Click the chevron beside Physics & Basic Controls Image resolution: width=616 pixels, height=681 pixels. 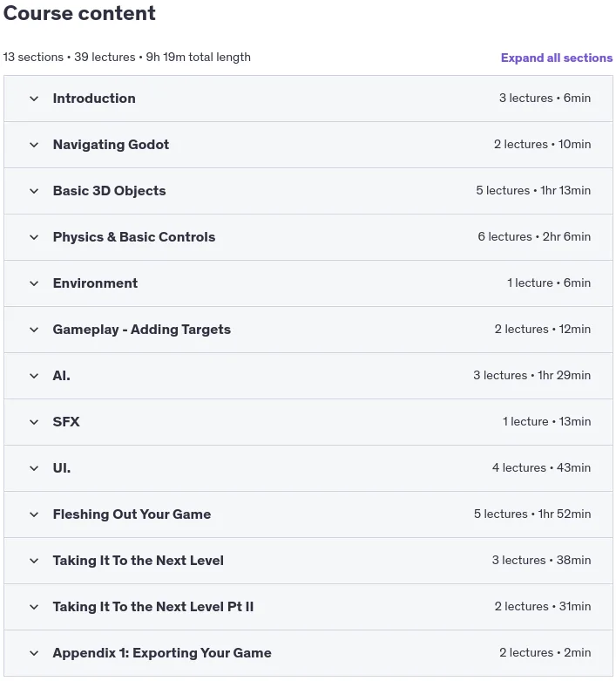pyautogui.click(x=34, y=237)
